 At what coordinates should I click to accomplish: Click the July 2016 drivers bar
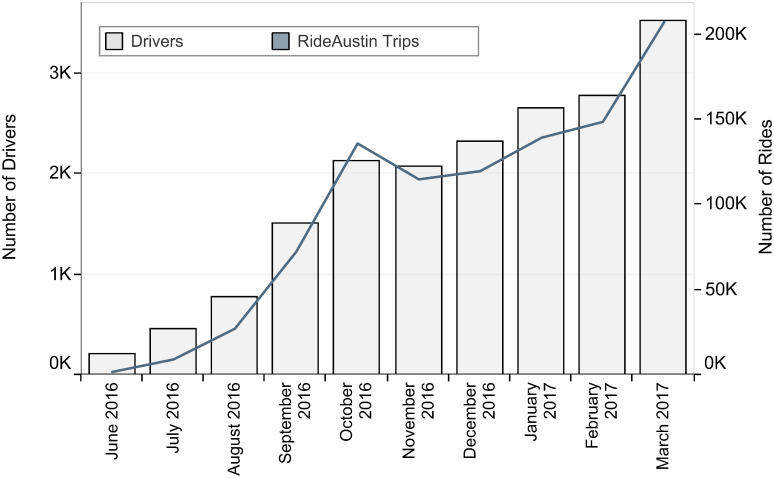173,351
